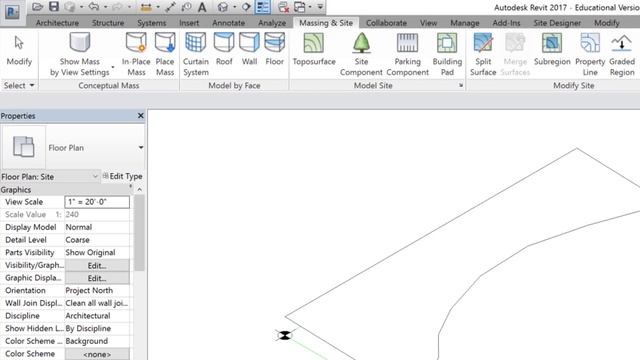Click the Subregion tool

[x=552, y=49]
